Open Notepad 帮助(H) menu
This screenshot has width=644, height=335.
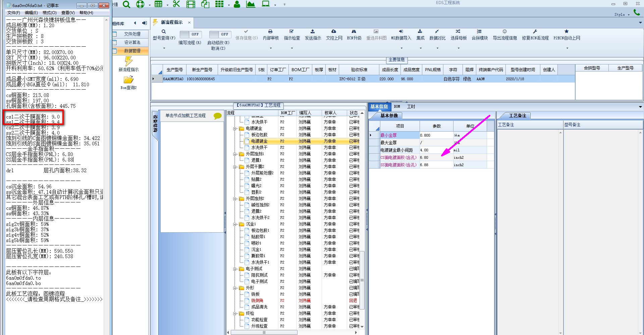point(86,13)
